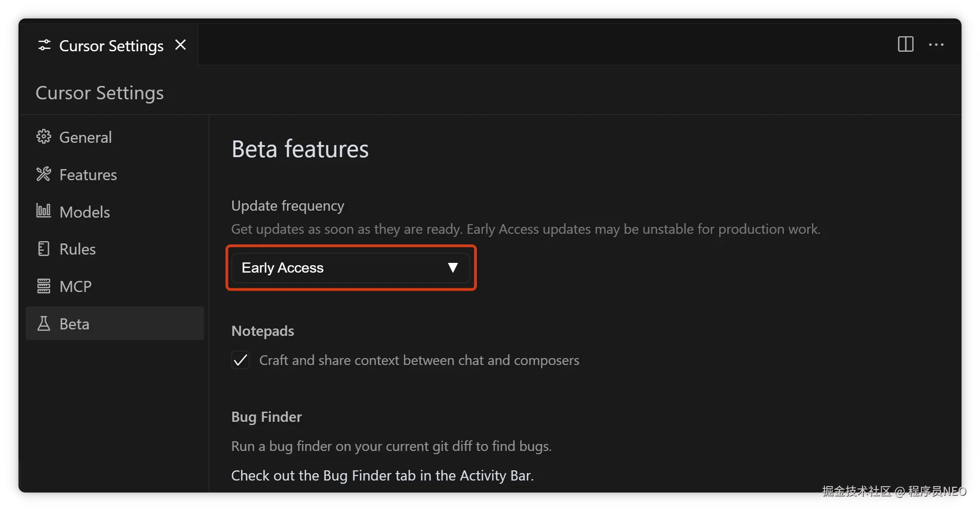The width and height of the screenshot is (980, 511).
Task: Click the sliders icon on Cursor Settings tab
Action: pos(44,45)
